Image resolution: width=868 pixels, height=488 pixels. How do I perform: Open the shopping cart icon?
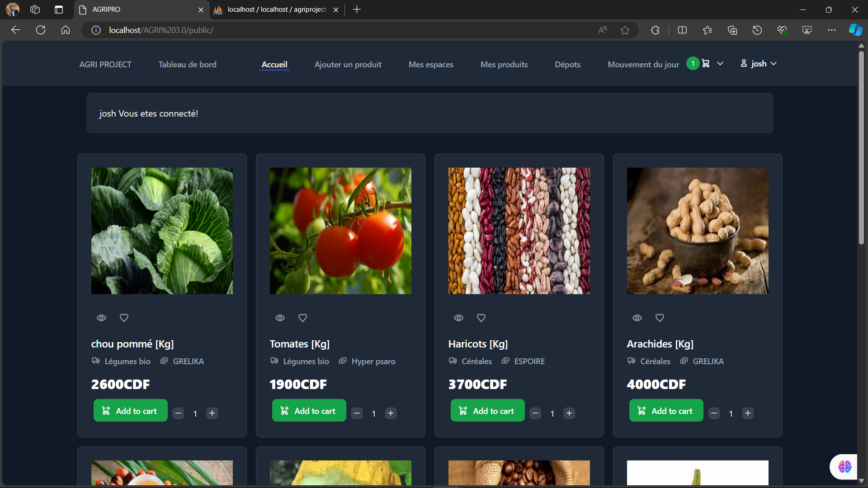point(706,64)
